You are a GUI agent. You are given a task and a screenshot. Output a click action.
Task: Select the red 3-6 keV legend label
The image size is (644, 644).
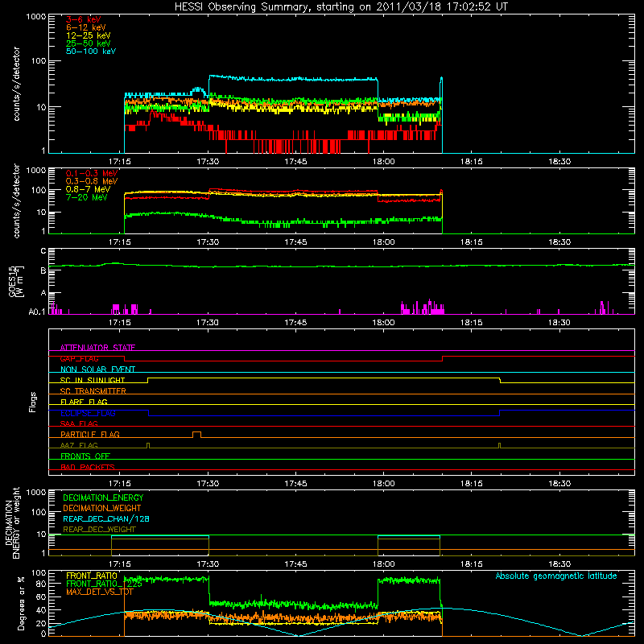coord(83,19)
